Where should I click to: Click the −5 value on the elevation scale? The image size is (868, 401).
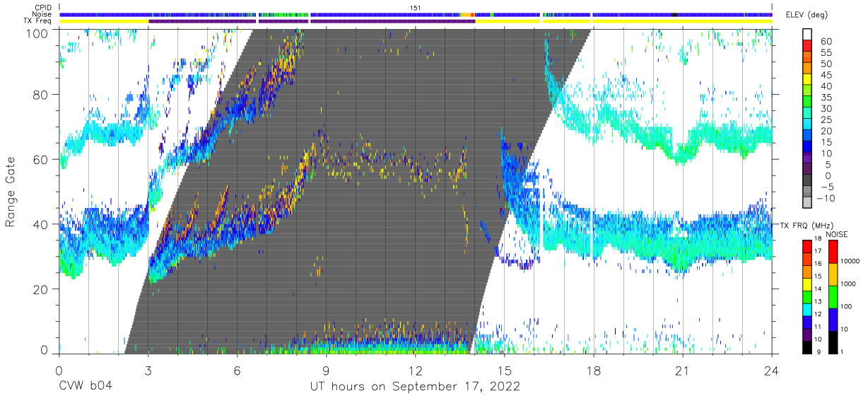826,187
